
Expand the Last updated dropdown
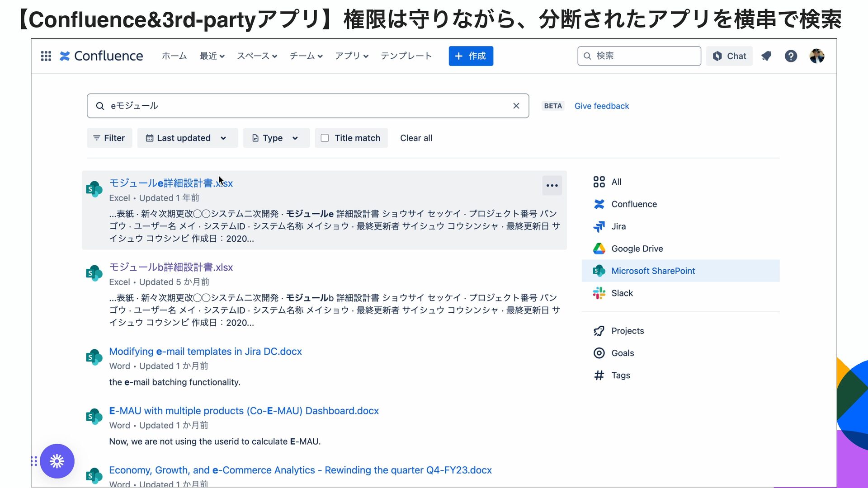pyautogui.click(x=187, y=138)
